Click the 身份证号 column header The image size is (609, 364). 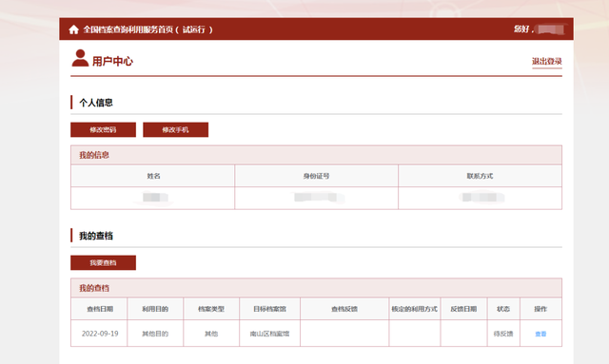316,176
